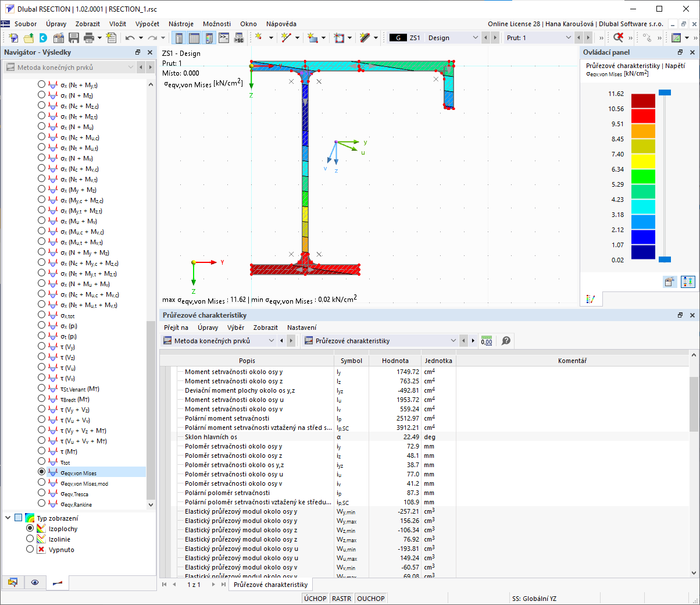Open the Nástroje menu
This screenshot has width=700, height=605.
point(181,24)
